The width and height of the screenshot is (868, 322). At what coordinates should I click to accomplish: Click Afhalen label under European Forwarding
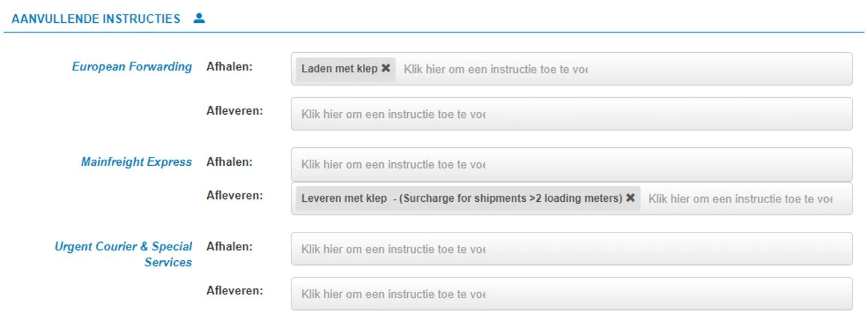[x=229, y=67]
